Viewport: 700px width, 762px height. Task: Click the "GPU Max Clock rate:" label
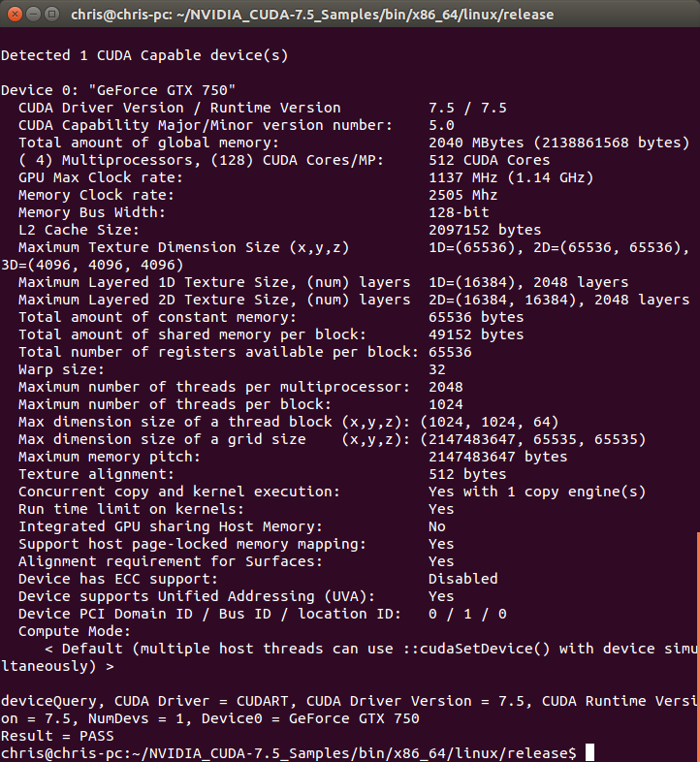[101, 177]
